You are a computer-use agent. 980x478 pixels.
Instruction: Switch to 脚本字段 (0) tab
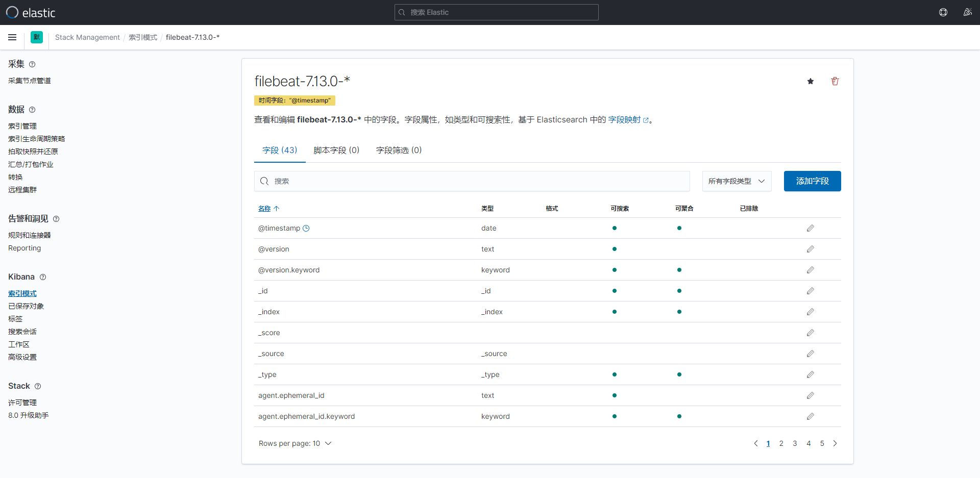[336, 150]
